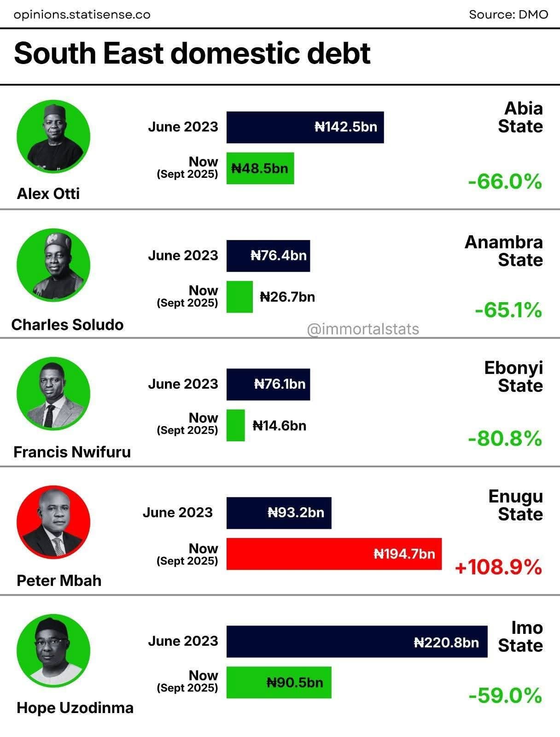Click the dark ₦220.8bn Imo bar

point(356,642)
